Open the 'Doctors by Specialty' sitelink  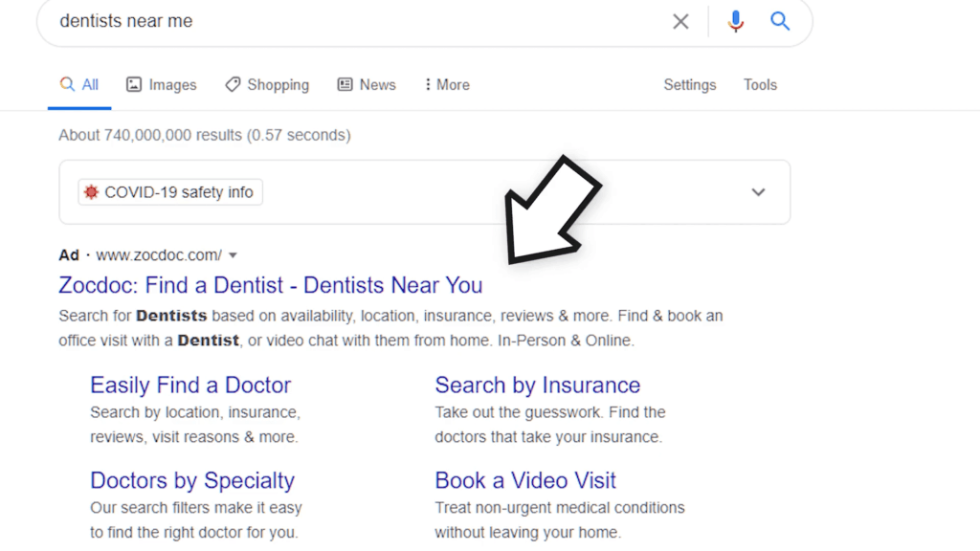tap(192, 480)
